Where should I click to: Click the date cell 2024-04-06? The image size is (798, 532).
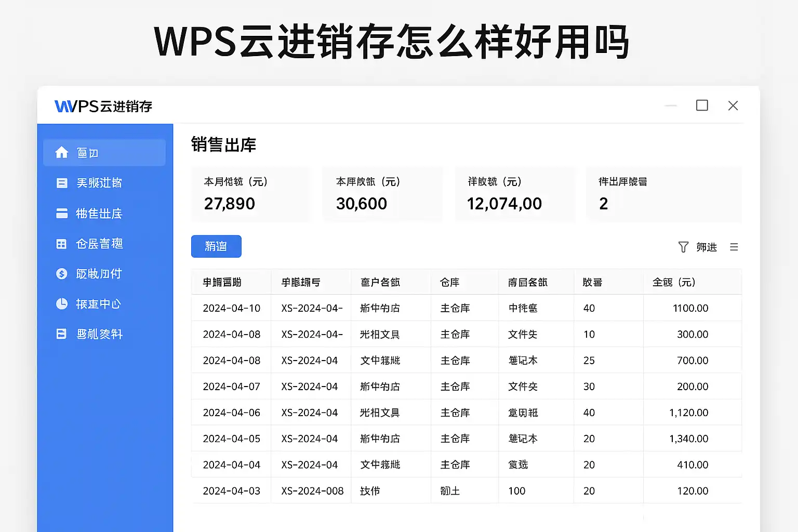pyautogui.click(x=232, y=413)
